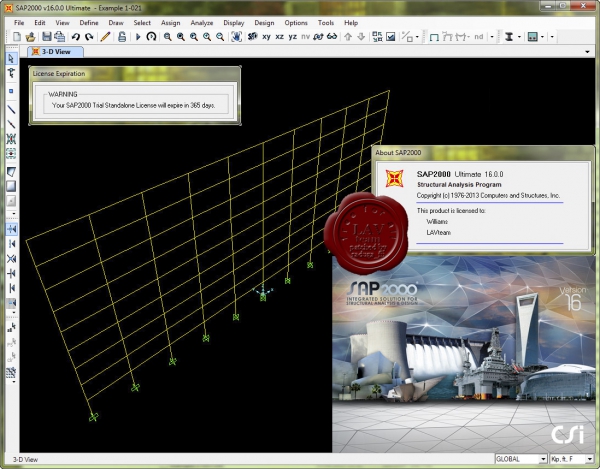The height and width of the screenshot is (469, 600).
Task: Open the Analyze menu
Action: [x=202, y=23]
